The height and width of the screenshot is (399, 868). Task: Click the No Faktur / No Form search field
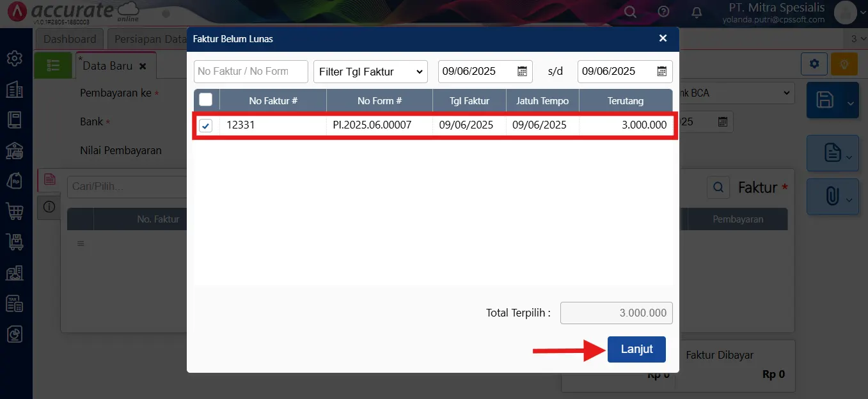pyautogui.click(x=251, y=72)
